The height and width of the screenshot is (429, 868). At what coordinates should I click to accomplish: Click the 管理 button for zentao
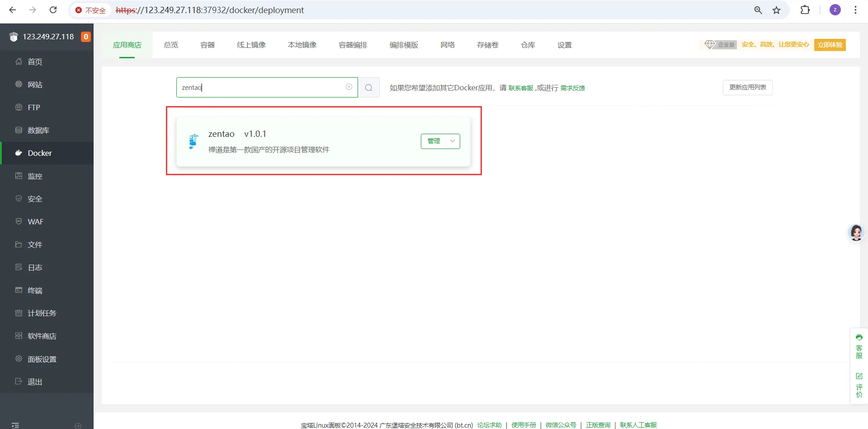433,141
